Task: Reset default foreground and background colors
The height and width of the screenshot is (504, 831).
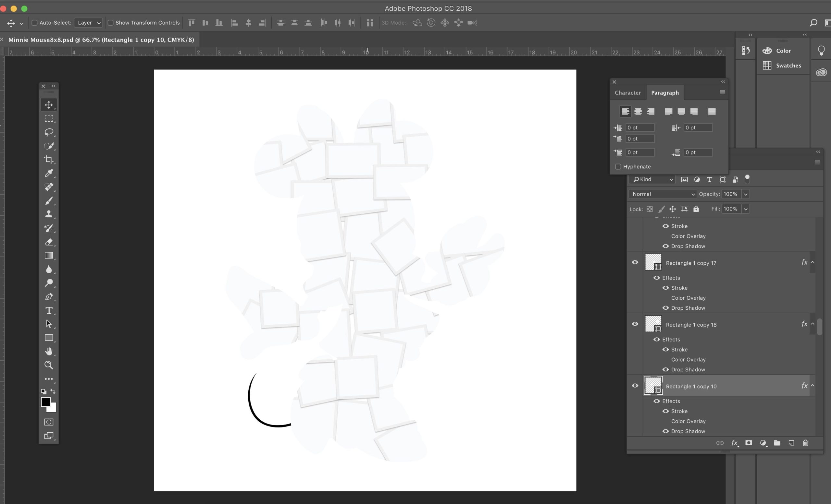Action: pos(44,391)
